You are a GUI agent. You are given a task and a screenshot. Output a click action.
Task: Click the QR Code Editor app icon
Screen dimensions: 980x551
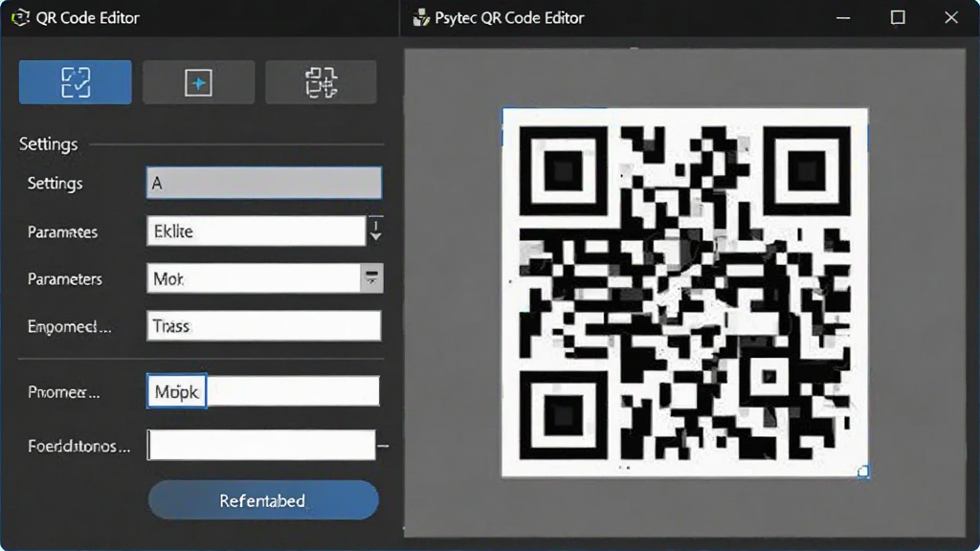pyautogui.click(x=21, y=17)
